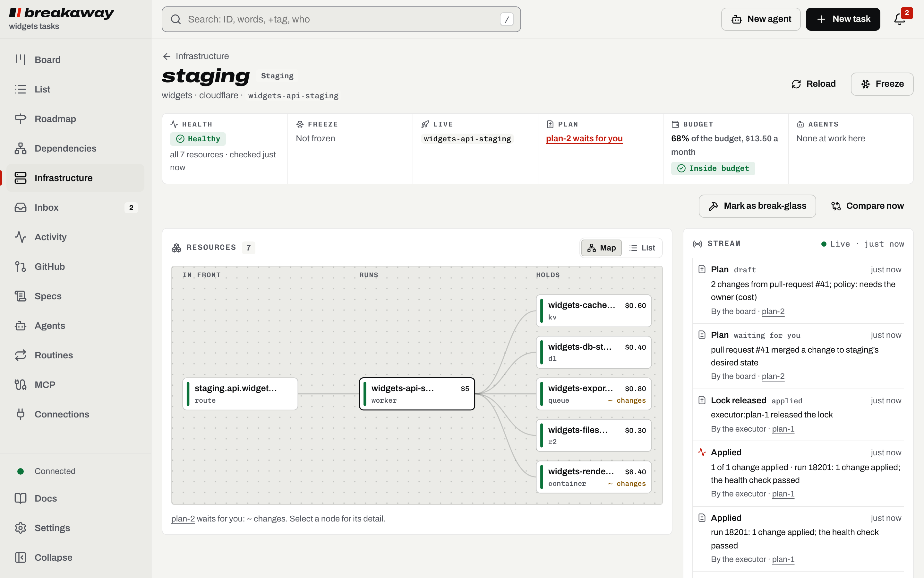Open the Roadmap signpost icon
This screenshot has height=578, width=924.
(x=20, y=119)
